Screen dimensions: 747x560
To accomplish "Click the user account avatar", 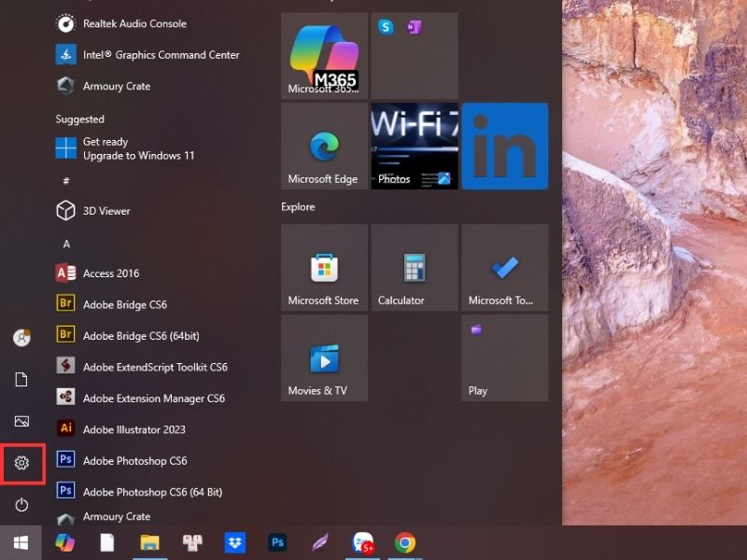I will click(21, 338).
